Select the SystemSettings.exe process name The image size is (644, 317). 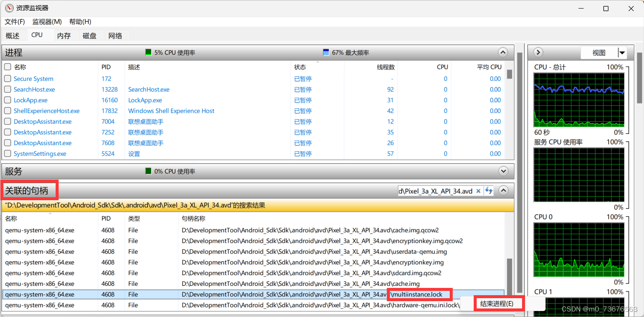[40, 154]
